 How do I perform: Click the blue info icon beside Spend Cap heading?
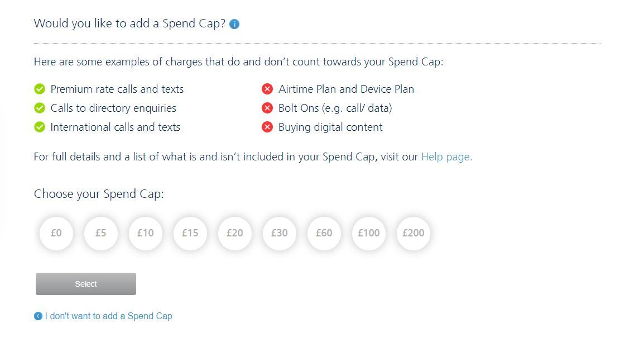[234, 24]
